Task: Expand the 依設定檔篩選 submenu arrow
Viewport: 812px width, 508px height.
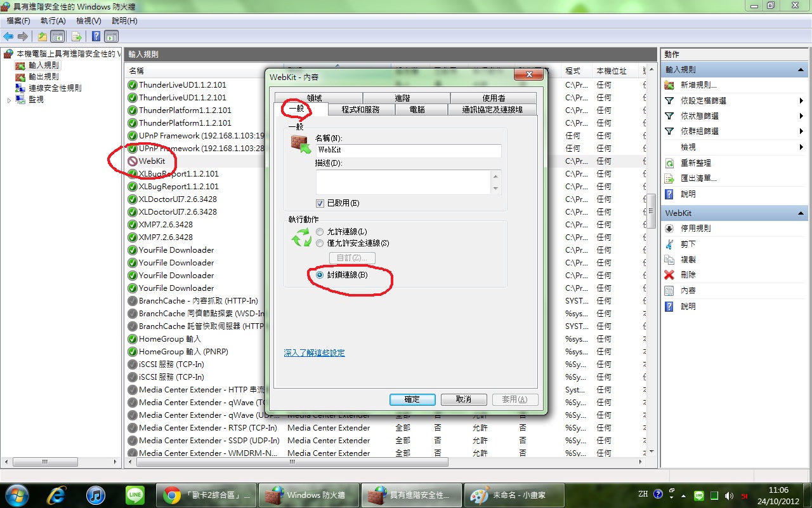Action: tap(801, 101)
